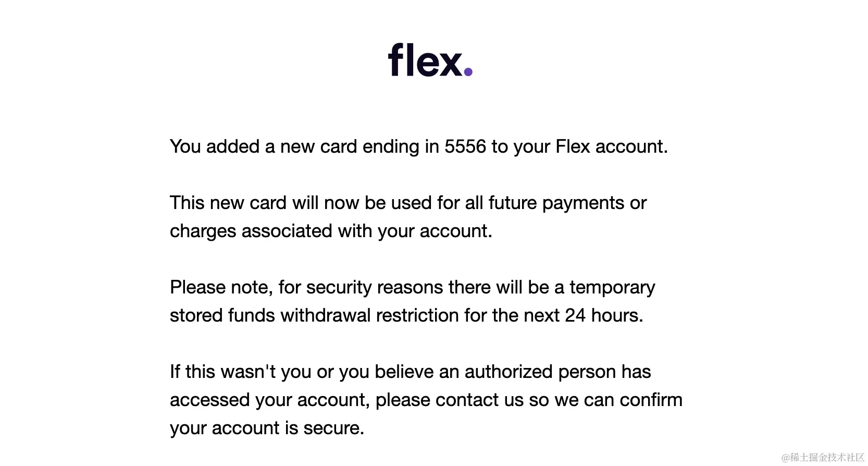Click the word 'temporary'

(612, 287)
